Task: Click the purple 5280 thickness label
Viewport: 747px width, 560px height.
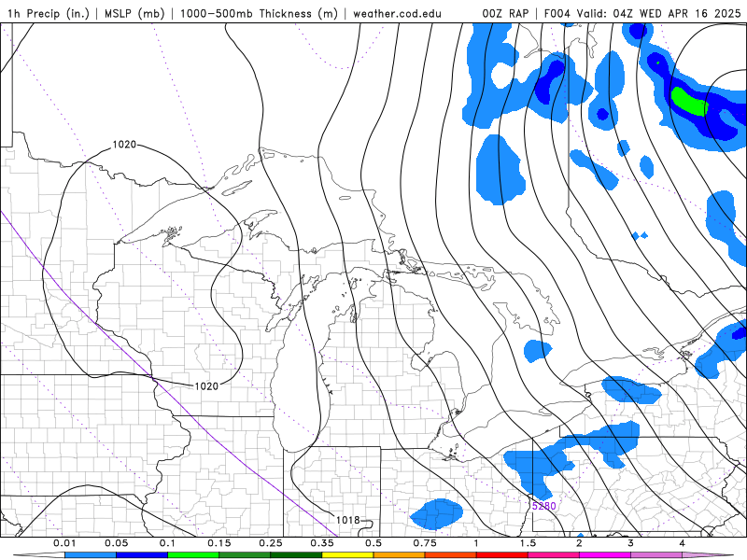Action: point(544,506)
